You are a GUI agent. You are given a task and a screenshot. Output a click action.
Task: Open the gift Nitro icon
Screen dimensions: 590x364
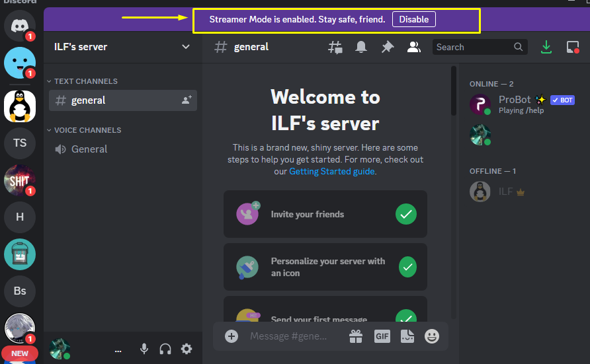(x=356, y=336)
